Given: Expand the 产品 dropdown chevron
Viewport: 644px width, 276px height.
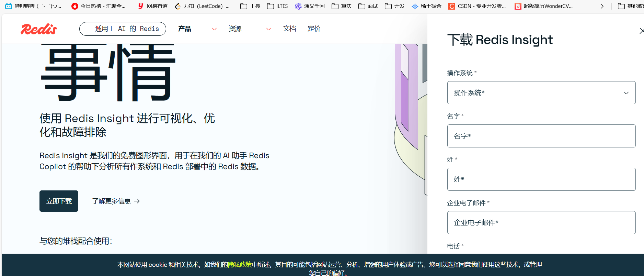Looking at the screenshot, I should [x=214, y=29].
